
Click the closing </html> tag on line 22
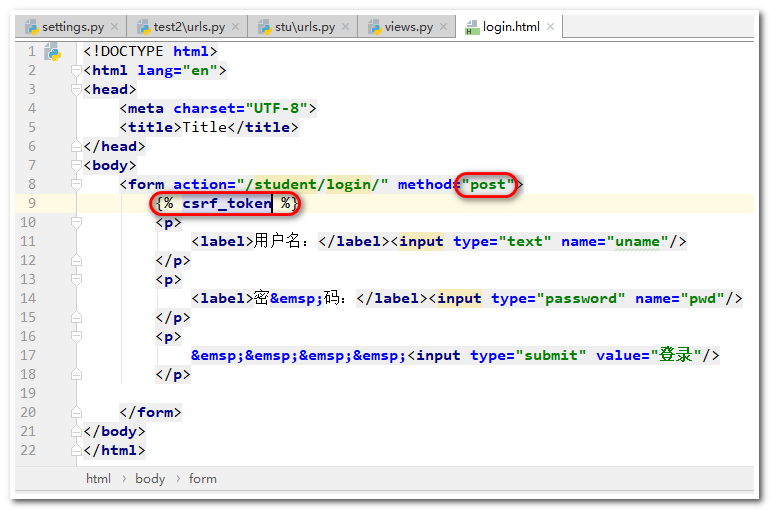[114, 450]
